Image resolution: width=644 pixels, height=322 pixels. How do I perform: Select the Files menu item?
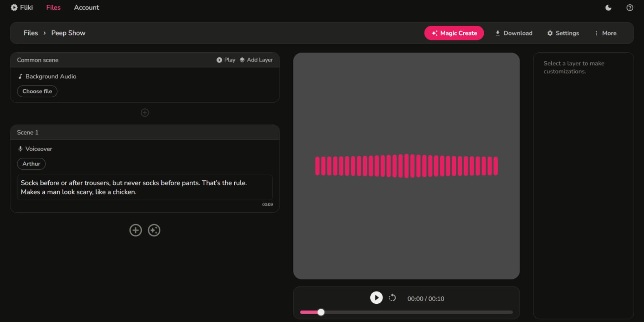pyautogui.click(x=53, y=7)
